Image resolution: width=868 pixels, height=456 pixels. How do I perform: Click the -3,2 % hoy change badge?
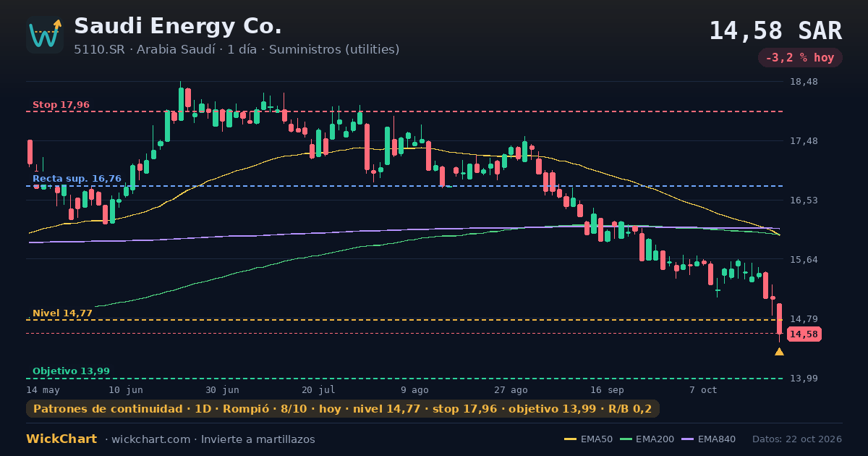[x=800, y=58]
